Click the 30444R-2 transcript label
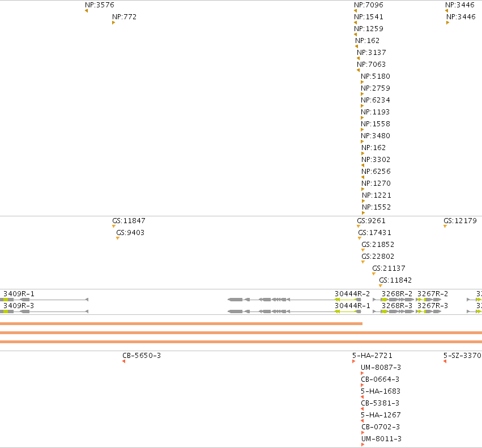Viewport: 482px width, 448px height. [x=352, y=294]
